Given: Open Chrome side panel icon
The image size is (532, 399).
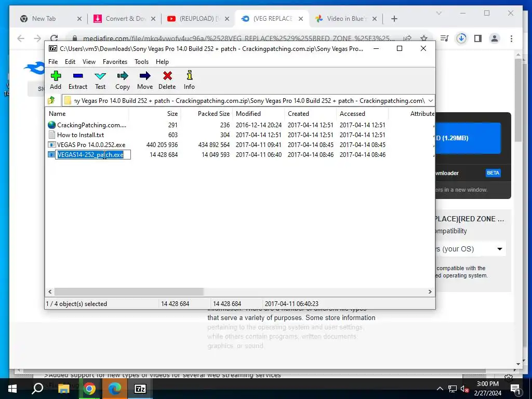Looking at the screenshot, I should [x=478, y=38].
